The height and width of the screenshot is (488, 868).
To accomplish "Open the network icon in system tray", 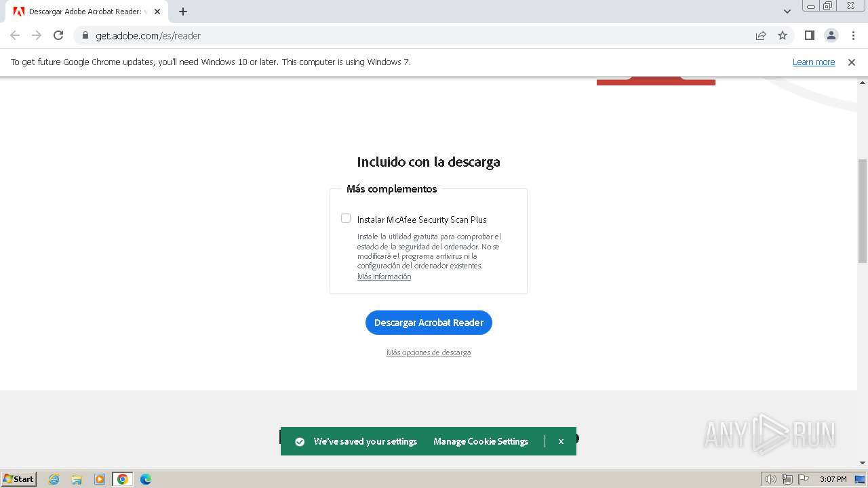I will (x=787, y=479).
